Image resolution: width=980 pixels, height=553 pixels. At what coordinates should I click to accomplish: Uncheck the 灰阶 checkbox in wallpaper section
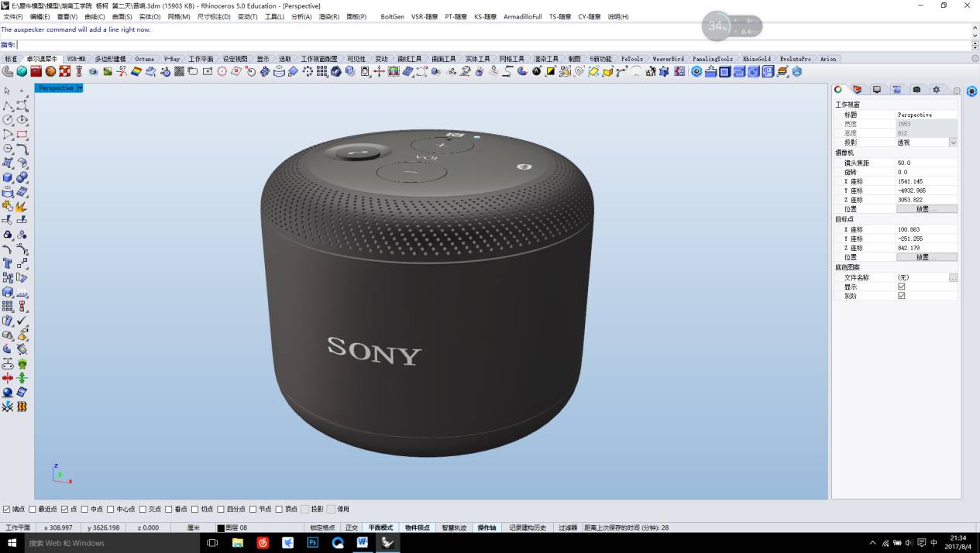[901, 296]
